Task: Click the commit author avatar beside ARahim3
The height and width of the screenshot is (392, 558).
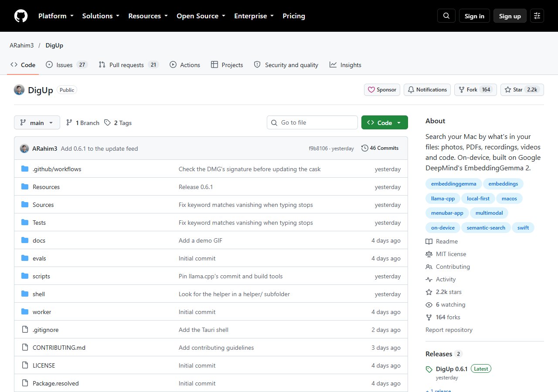Action: pyautogui.click(x=24, y=149)
